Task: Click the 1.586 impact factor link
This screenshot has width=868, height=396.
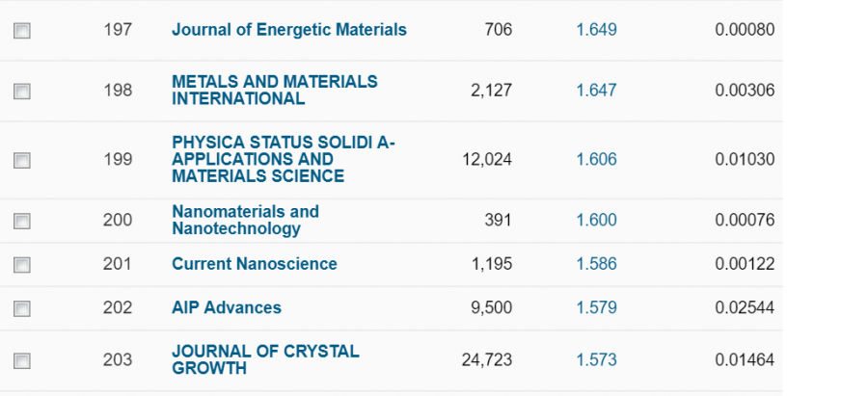Action: click(596, 264)
